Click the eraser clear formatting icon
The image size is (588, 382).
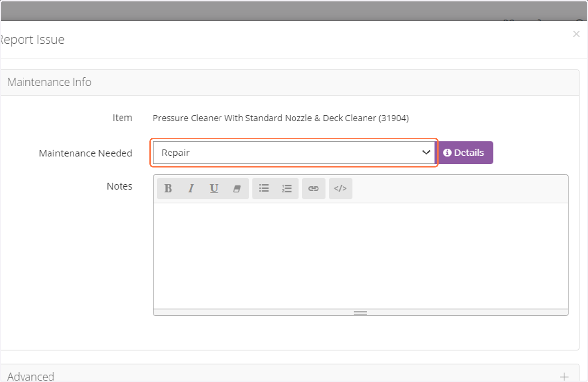coord(237,189)
